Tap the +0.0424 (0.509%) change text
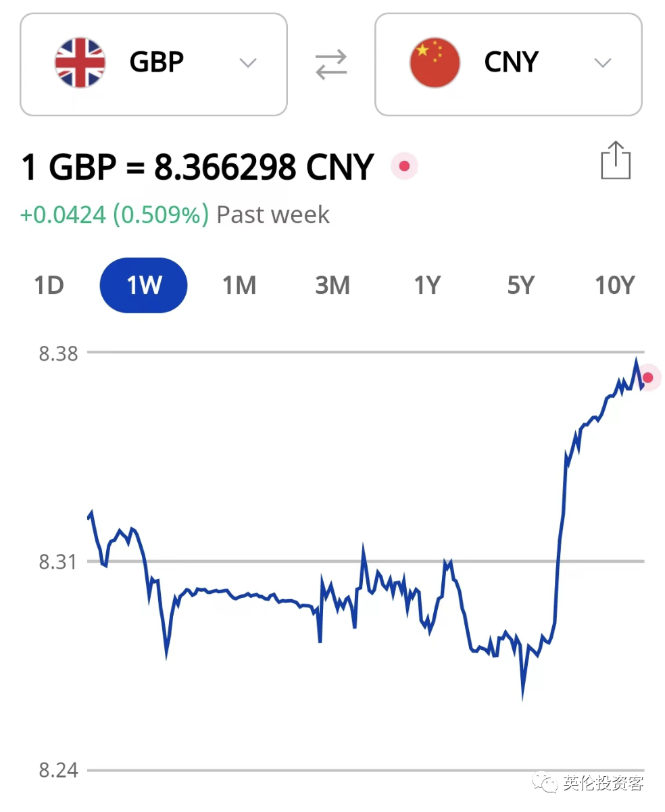The width and height of the screenshot is (665, 812). [x=114, y=215]
